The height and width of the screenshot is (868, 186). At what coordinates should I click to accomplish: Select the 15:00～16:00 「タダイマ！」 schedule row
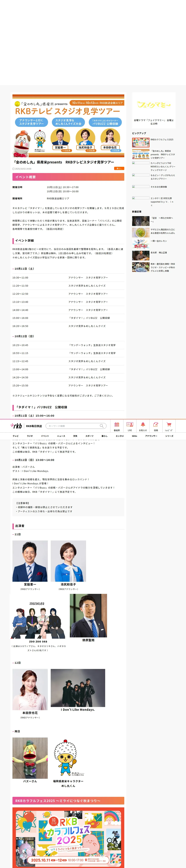click(x=68, y=318)
